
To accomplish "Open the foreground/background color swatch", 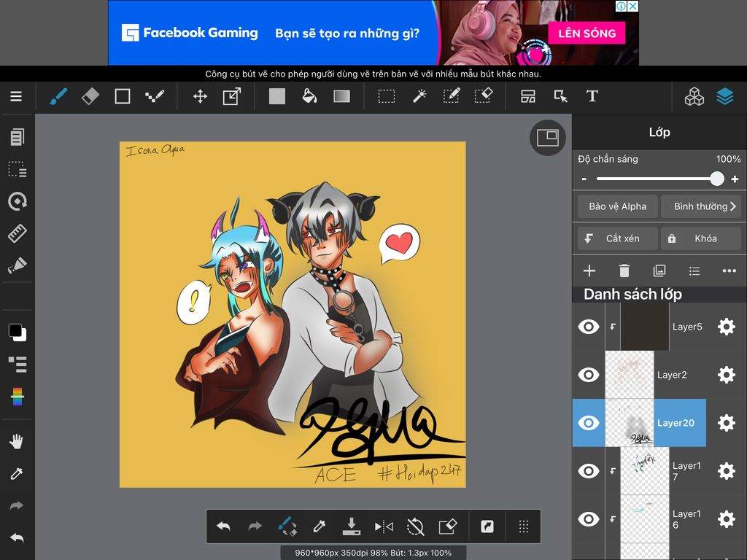I will [x=18, y=332].
